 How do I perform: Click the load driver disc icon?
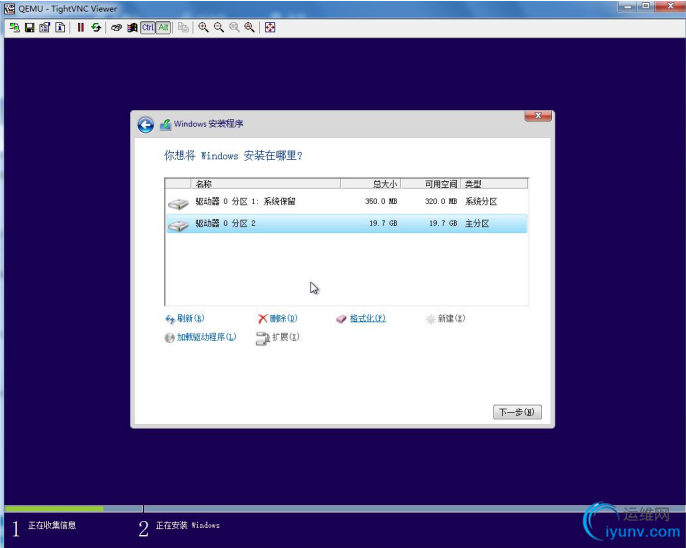point(169,338)
